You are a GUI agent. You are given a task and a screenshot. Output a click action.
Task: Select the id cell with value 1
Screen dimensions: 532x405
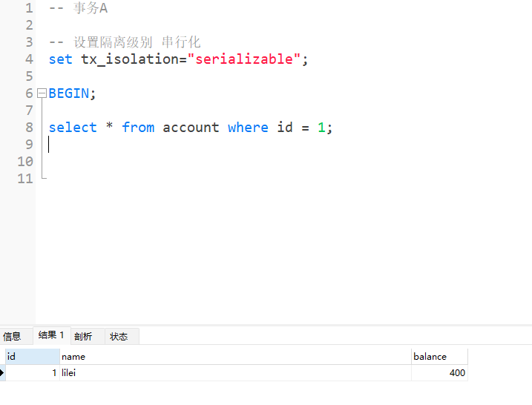click(x=33, y=373)
